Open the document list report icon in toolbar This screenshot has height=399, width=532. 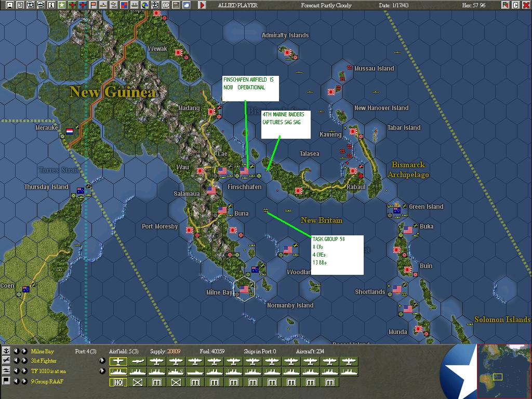point(20,5)
